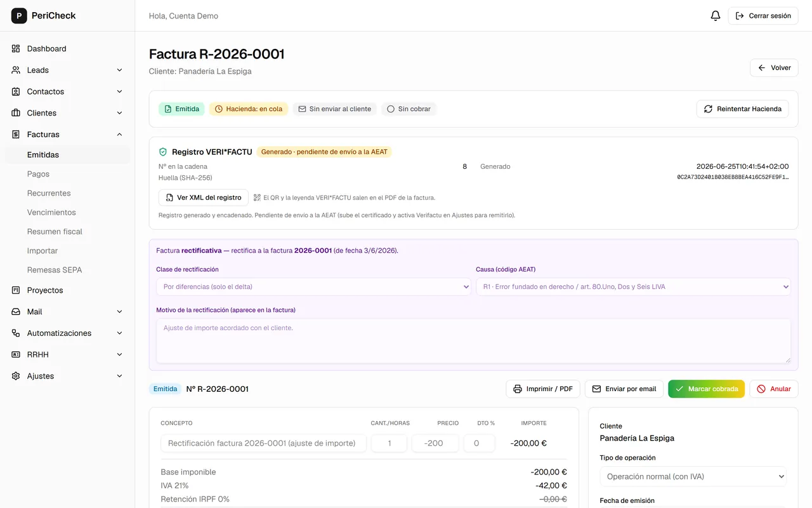The image size is (812, 508).
Task: Click the RRHH id card icon
Action: (16, 355)
